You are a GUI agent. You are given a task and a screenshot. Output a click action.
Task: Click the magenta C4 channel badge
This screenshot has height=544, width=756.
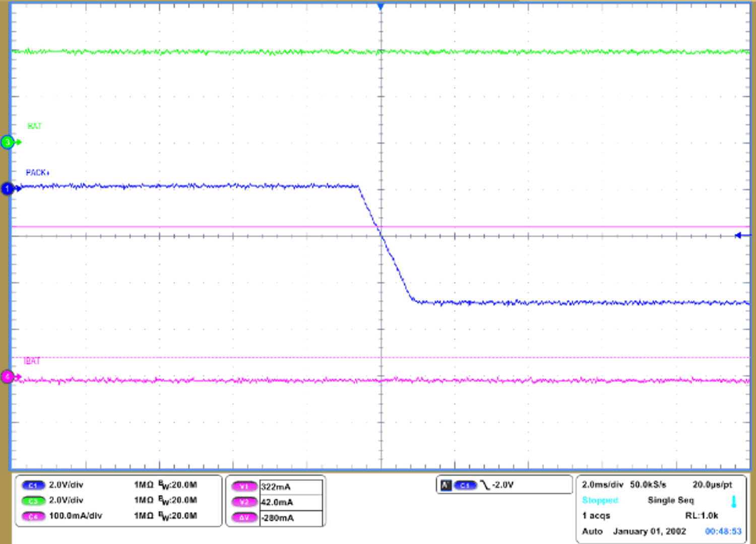point(33,516)
